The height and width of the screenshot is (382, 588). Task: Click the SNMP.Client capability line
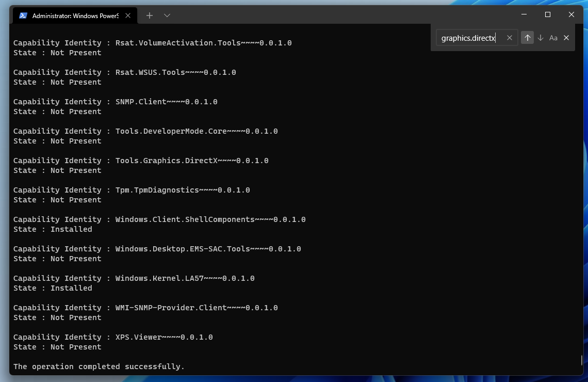click(x=116, y=102)
